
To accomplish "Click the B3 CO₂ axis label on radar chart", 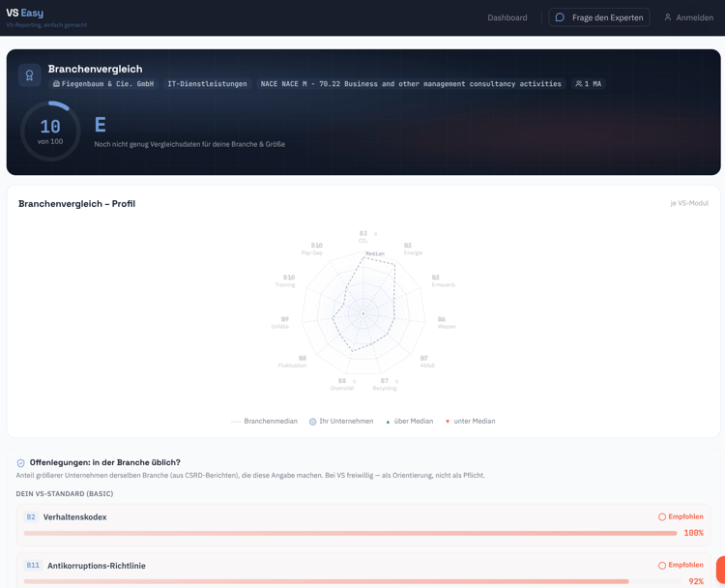I will pyautogui.click(x=363, y=237).
